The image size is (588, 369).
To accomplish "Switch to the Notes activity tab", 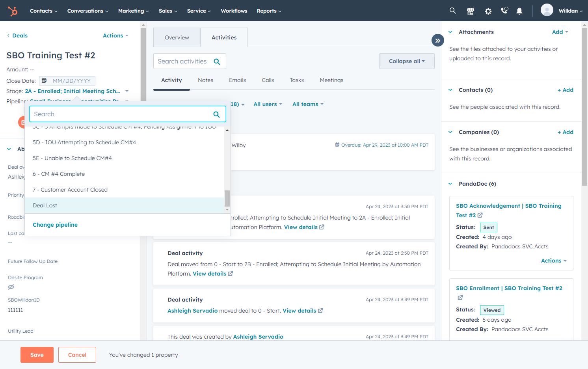I will [x=205, y=80].
